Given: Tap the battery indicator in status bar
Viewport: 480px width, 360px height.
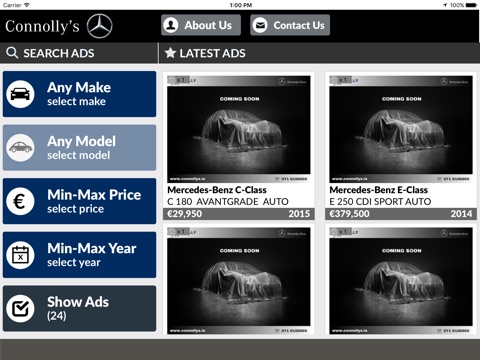Looking at the screenshot, I should coord(471,5).
